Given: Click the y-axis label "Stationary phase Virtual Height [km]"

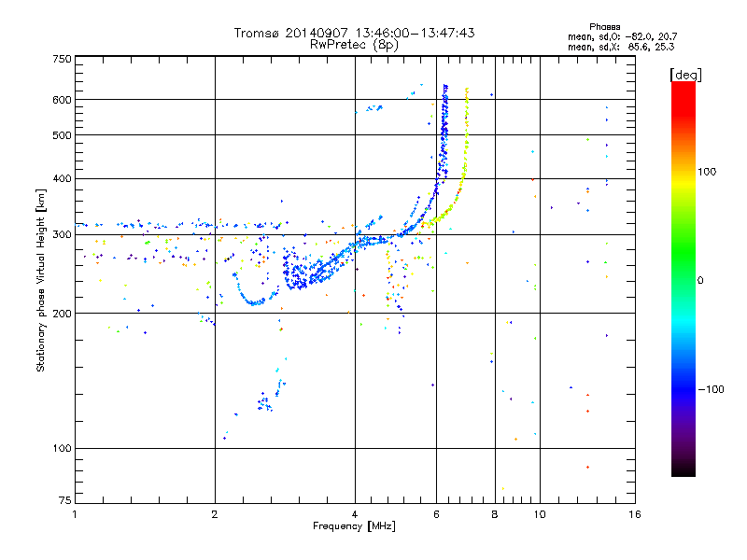Looking at the screenshot, I should [x=40, y=281].
